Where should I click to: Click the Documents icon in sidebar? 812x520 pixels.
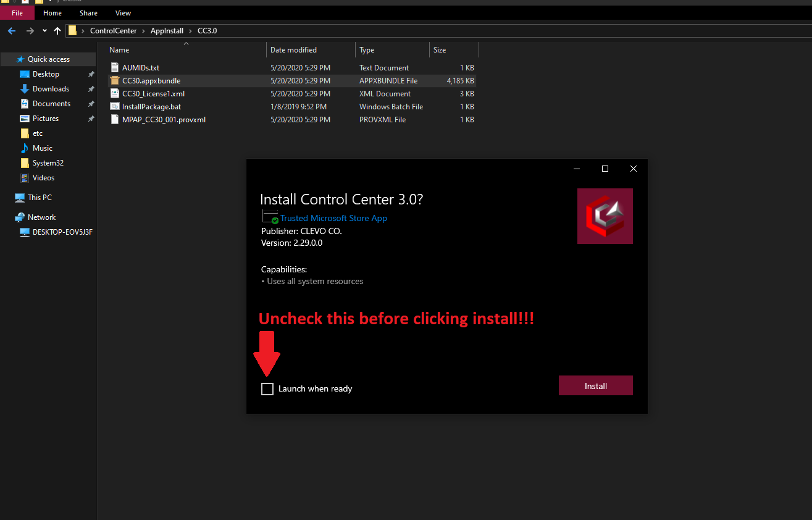tap(25, 104)
